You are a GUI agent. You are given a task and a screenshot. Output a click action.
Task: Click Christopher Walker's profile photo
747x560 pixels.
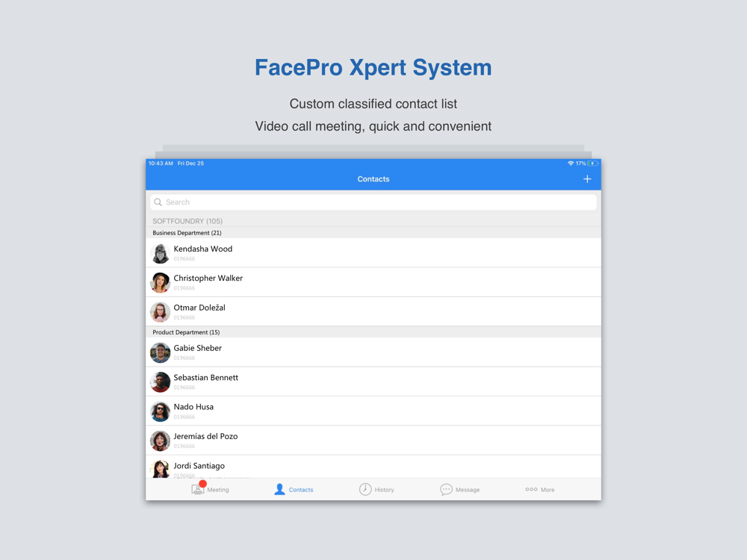click(x=160, y=282)
